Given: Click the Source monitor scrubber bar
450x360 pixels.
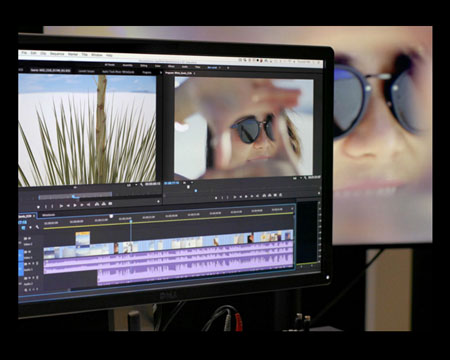Looking at the screenshot, I should coord(75,196).
